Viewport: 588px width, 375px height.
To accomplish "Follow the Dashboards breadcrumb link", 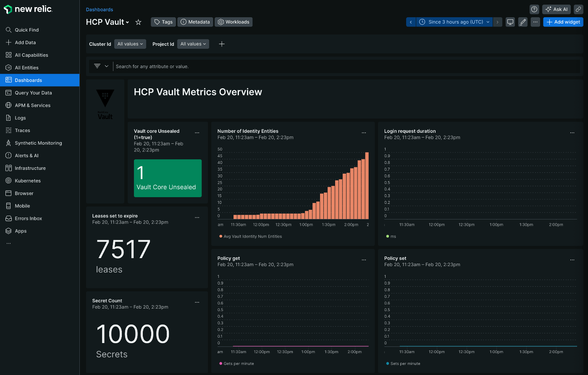I will click(100, 10).
